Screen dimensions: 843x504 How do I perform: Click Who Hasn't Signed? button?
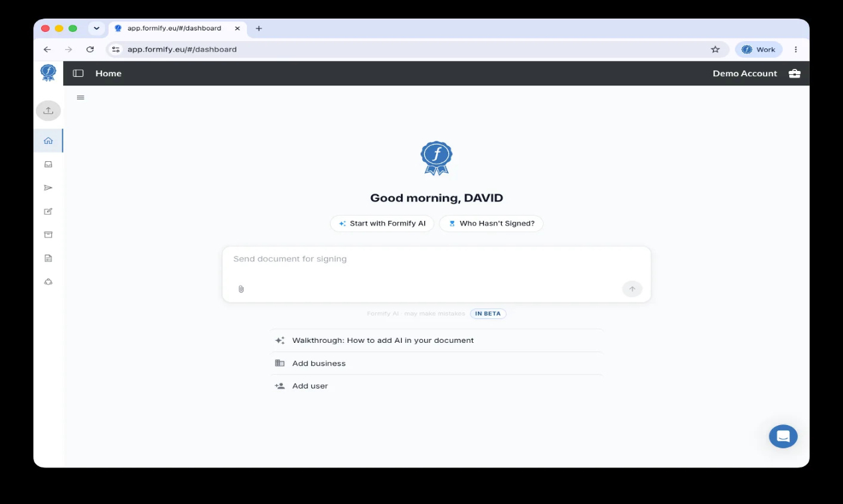(491, 223)
